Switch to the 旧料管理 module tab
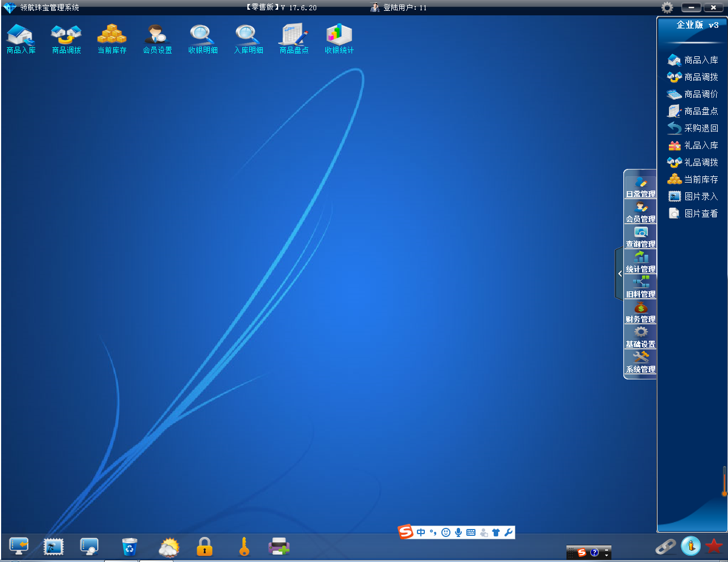The width and height of the screenshot is (728, 562). pos(640,287)
